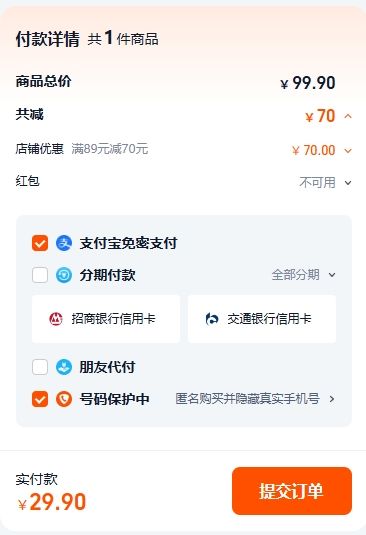Click the Alipay logo icon
Image resolution: width=366 pixels, height=535 pixels.
pyautogui.click(x=64, y=244)
